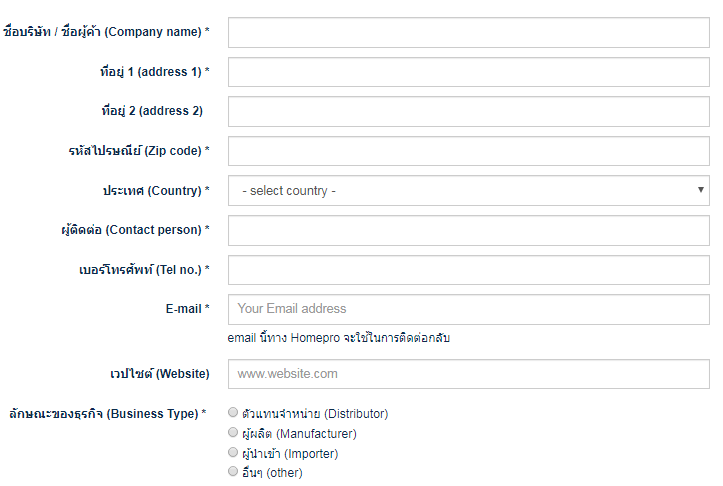Open the select country dropdown
The image size is (723, 486).
click(x=468, y=191)
